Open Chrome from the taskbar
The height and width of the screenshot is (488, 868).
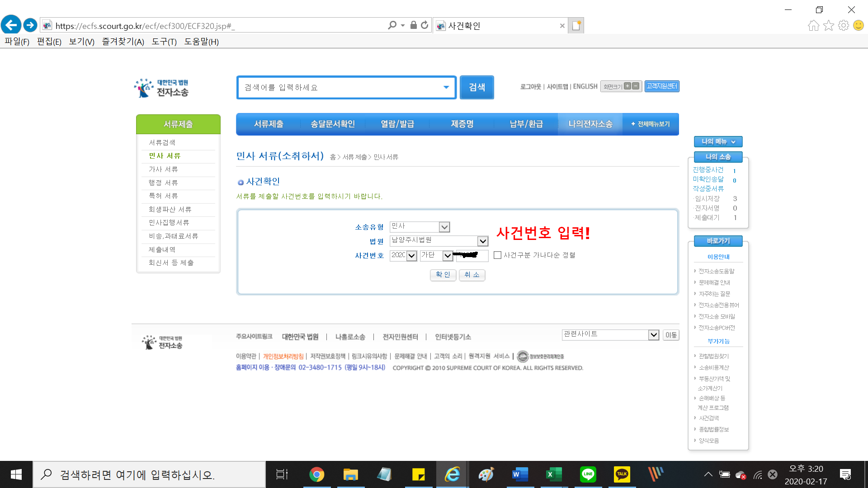point(316,474)
